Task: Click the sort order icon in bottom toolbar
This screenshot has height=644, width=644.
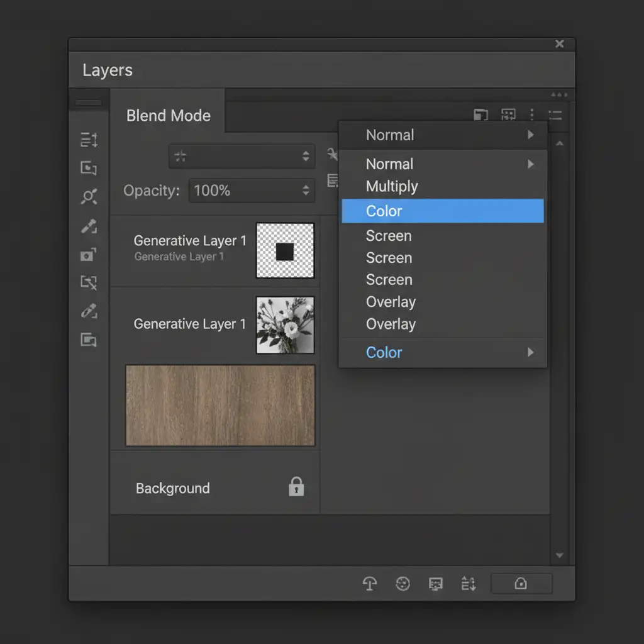Action: pos(469,584)
